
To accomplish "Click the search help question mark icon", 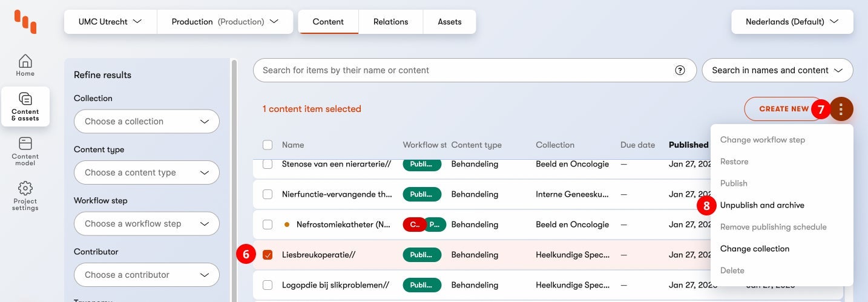I will click(680, 70).
